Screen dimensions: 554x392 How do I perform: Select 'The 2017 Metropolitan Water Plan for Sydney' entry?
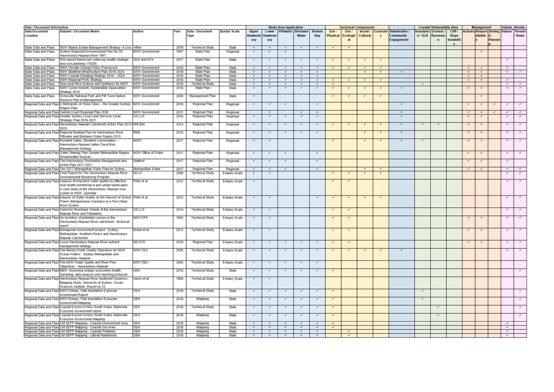click(x=96, y=169)
